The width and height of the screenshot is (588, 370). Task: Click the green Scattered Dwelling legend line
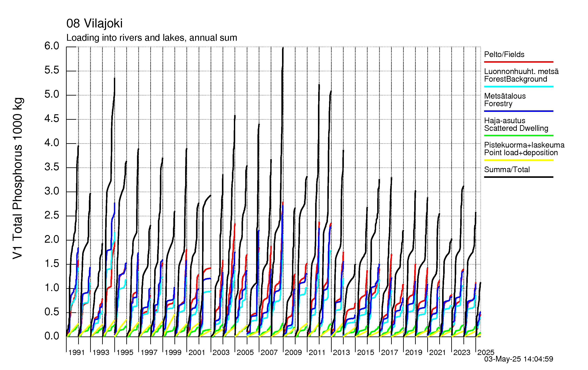(x=519, y=135)
